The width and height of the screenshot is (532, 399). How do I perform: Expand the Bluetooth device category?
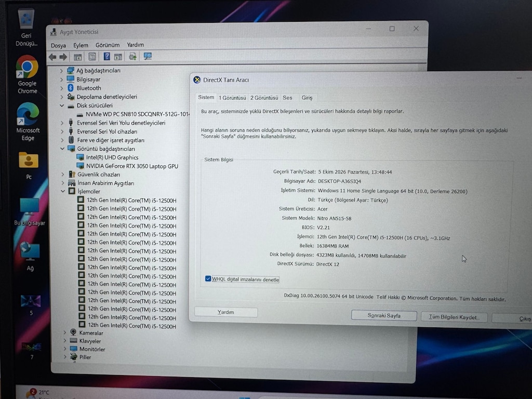pyautogui.click(x=61, y=88)
